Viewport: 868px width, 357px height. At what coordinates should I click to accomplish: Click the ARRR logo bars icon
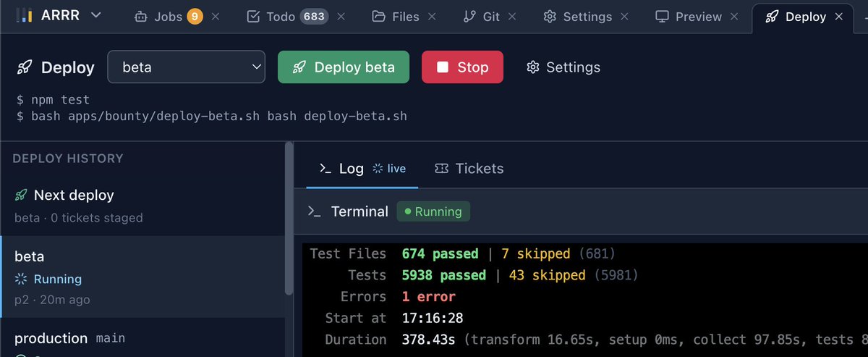(x=25, y=15)
